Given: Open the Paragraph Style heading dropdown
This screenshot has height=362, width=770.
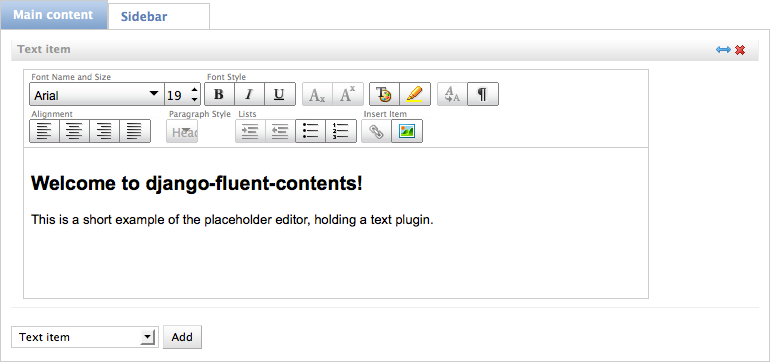Looking at the screenshot, I should click(182, 131).
